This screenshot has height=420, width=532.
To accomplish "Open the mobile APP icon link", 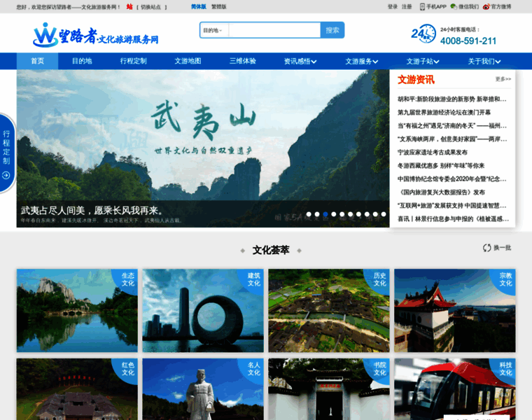I will coord(422,7).
